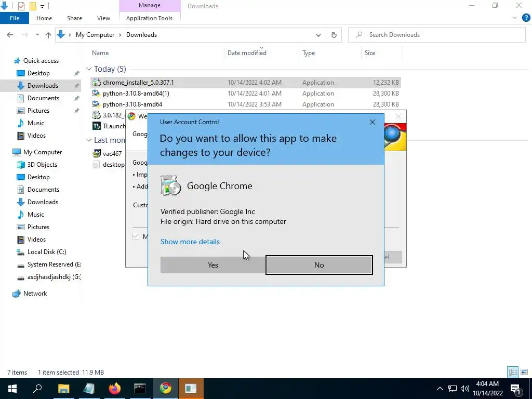Open asdjhasdjashdkj (G:) drive

[x=54, y=277]
